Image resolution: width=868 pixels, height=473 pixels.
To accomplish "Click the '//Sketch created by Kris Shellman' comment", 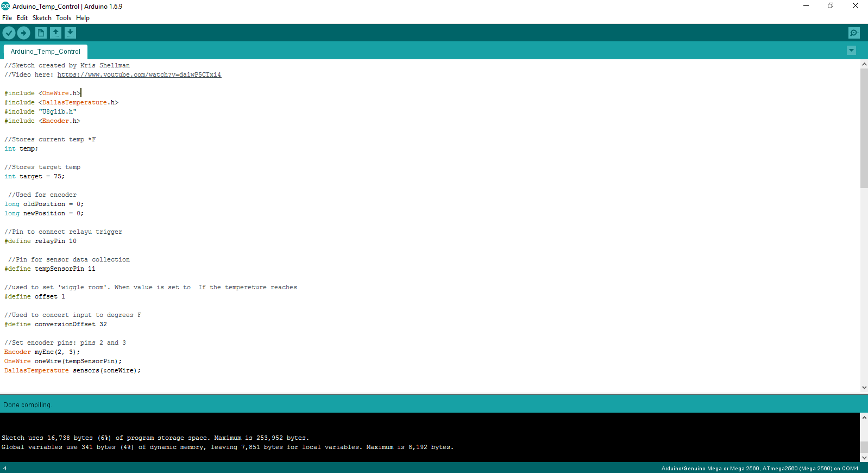I will [67, 66].
